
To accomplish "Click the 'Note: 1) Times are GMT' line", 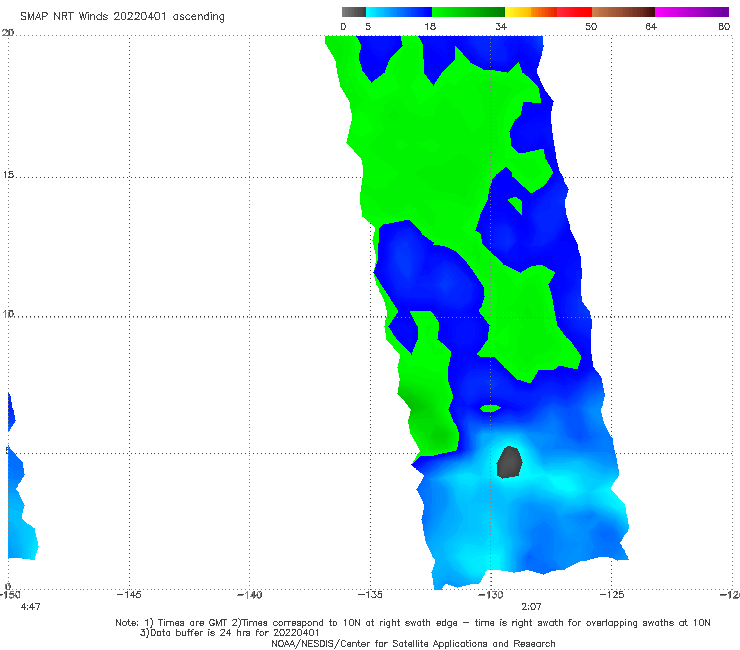I will [x=412, y=623].
